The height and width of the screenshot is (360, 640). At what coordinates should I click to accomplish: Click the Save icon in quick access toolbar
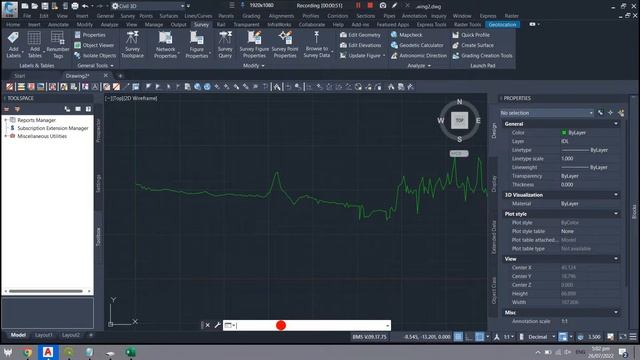(x=45, y=6)
